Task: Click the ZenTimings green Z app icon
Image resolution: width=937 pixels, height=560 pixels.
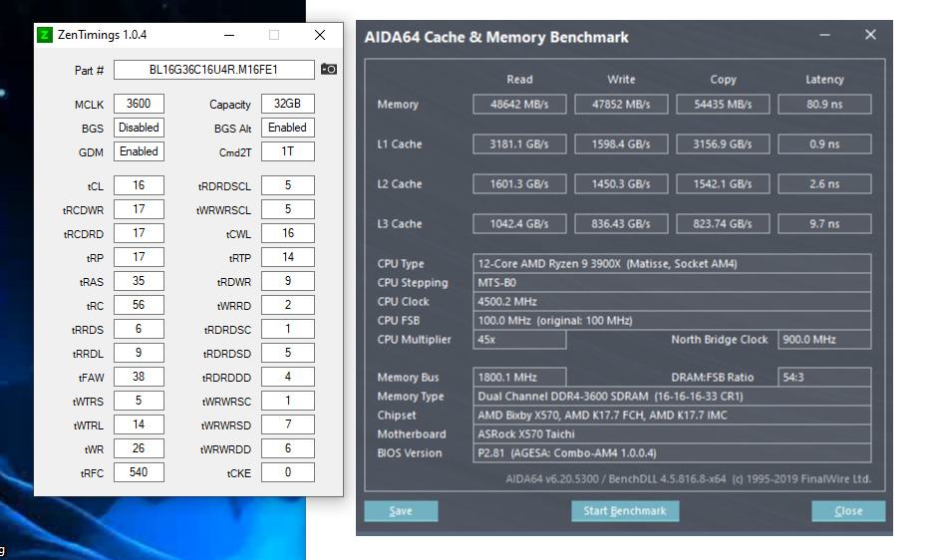Action: click(45, 35)
